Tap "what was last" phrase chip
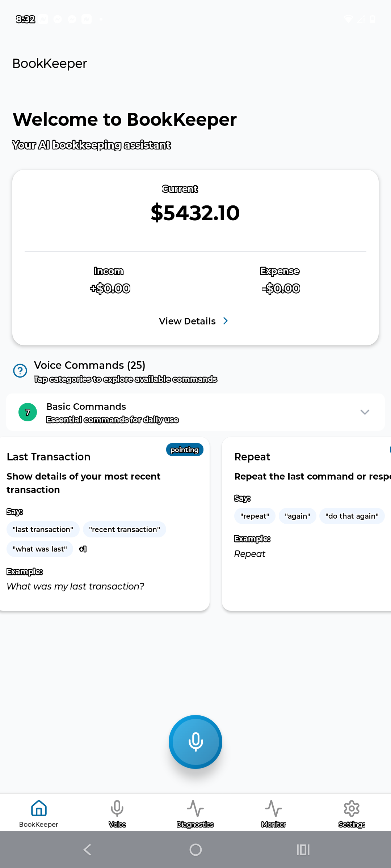 tap(40, 549)
